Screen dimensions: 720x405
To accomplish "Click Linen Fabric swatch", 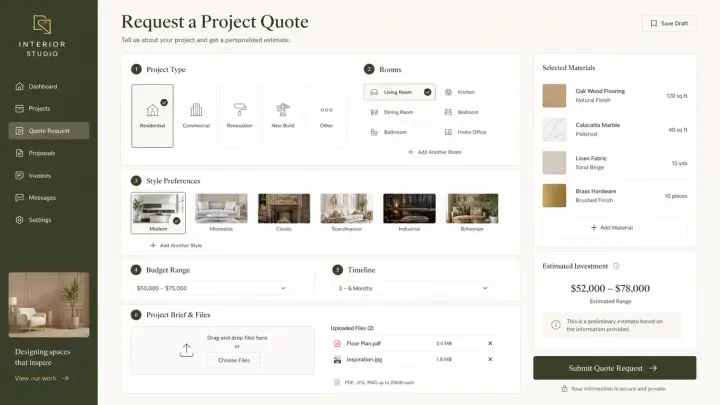I will [x=554, y=163].
